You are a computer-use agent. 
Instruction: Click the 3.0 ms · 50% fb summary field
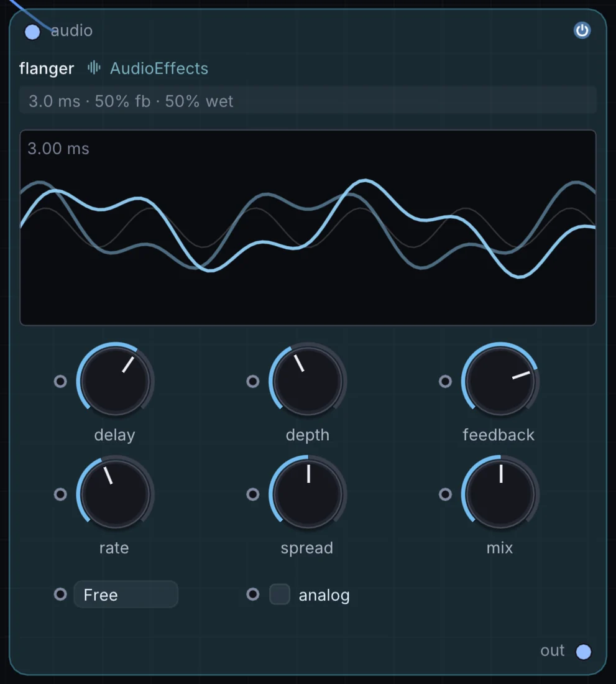(308, 101)
